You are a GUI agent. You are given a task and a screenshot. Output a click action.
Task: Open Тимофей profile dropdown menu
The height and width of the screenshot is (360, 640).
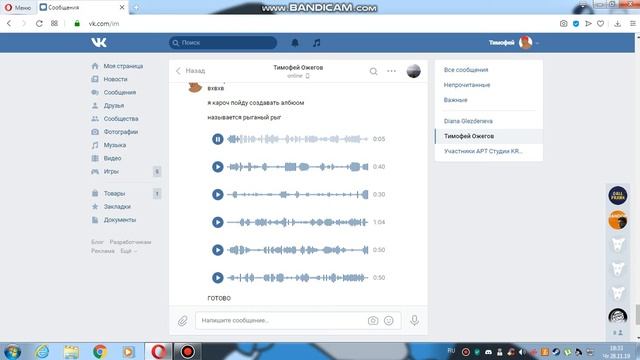(513, 42)
